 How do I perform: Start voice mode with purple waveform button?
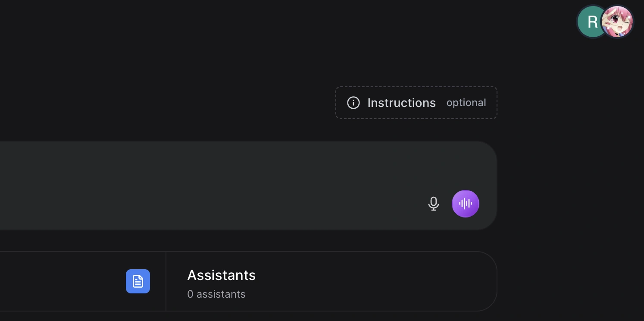tap(466, 204)
